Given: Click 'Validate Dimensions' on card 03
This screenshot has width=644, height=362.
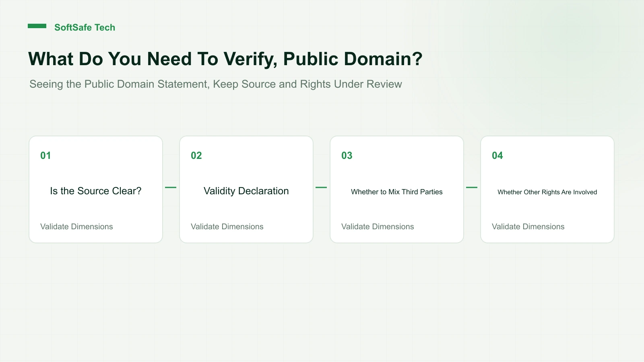Looking at the screenshot, I should pos(378,226).
